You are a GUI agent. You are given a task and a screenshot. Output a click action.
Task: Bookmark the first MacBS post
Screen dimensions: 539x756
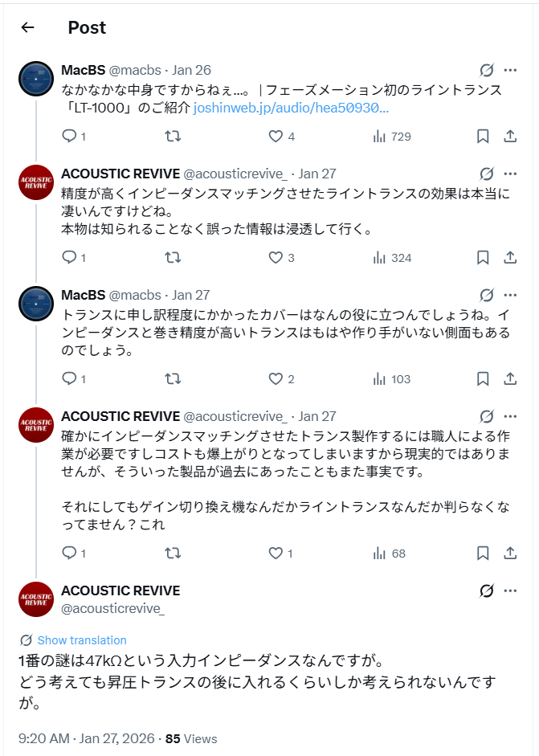(x=483, y=137)
